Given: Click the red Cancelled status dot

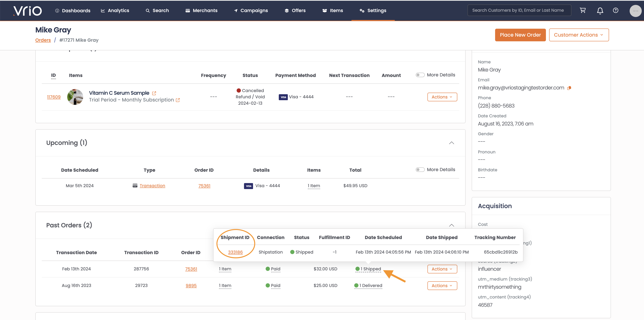Looking at the screenshot, I should point(239,90).
